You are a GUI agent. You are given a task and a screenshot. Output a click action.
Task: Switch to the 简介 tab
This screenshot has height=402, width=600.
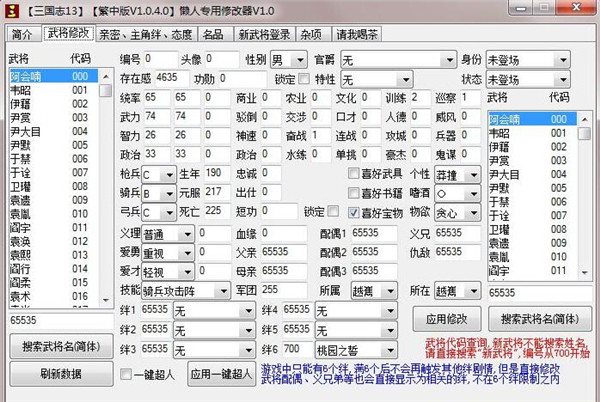point(23,34)
